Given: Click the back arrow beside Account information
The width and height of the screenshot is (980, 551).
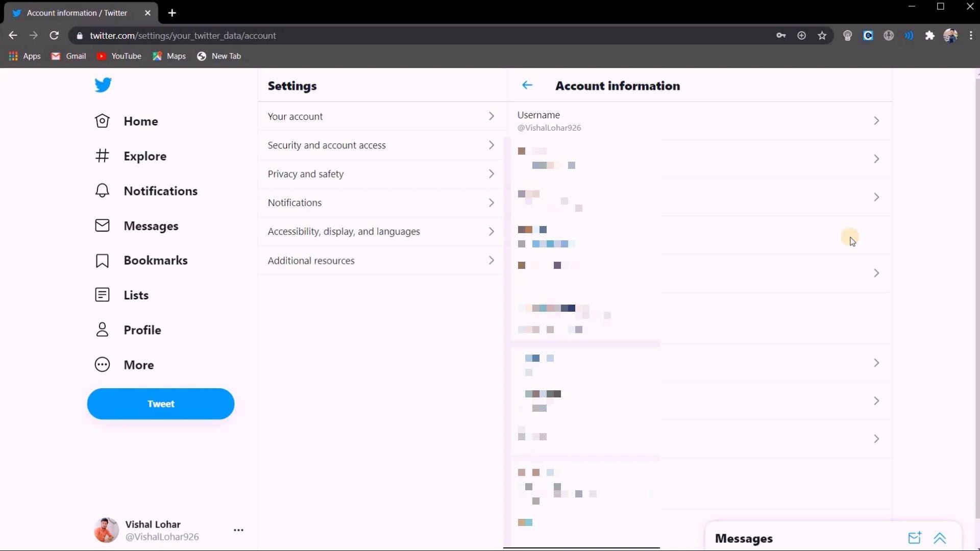Looking at the screenshot, I should pos(527,85).
